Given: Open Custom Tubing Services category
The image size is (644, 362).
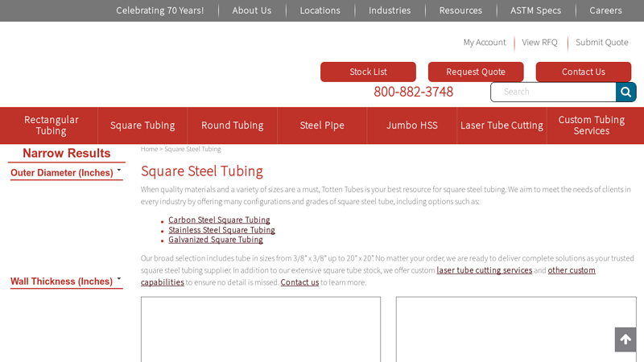Looking at the screenshot, I should coord(592,125).
